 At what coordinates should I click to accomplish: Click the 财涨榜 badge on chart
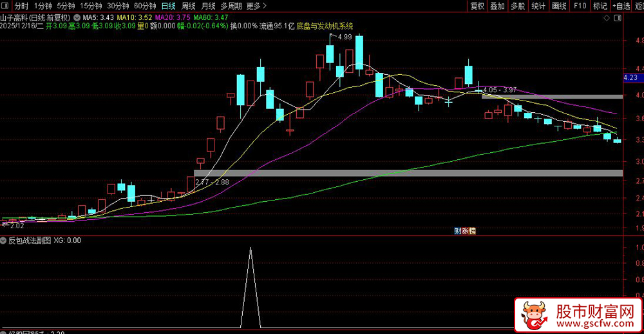coord(465,231)
